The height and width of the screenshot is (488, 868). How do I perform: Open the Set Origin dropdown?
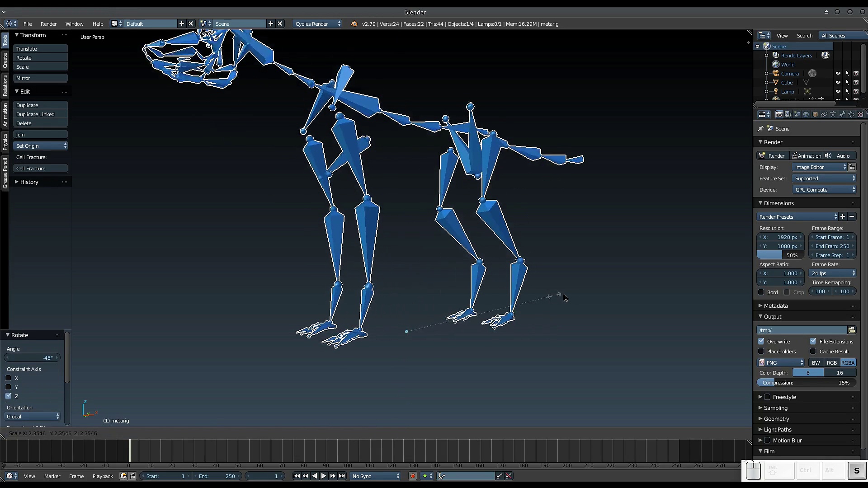pos(40,145)
